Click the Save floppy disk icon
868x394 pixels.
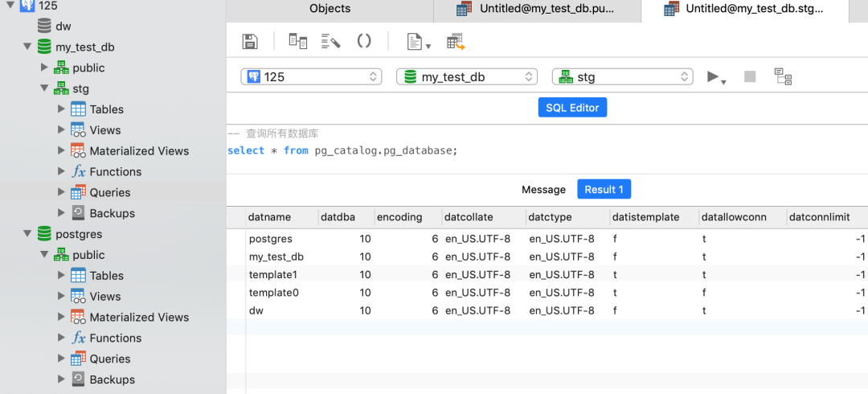coord(250,42)
